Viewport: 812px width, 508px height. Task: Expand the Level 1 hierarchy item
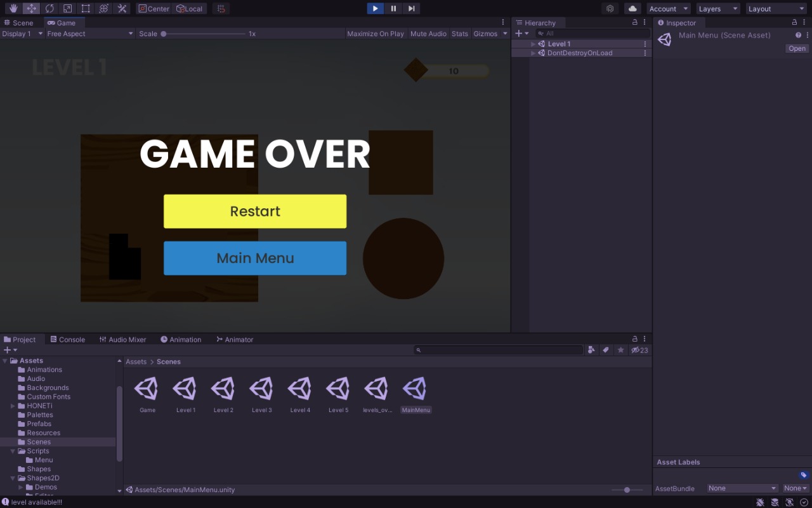[x=534, y=44]
